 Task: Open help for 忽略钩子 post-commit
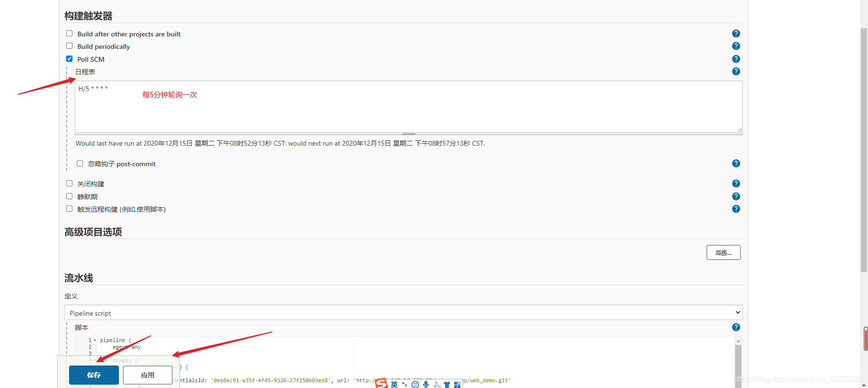736,163
